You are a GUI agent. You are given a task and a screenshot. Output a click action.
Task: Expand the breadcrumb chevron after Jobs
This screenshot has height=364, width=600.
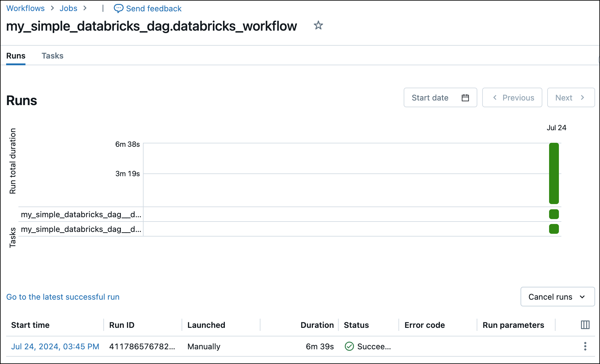tap(85, 8)
